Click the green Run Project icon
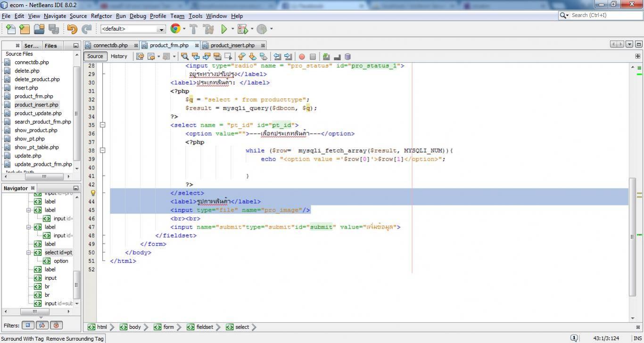The width and height of the screenshot is (644, 343). click(224, 29)
